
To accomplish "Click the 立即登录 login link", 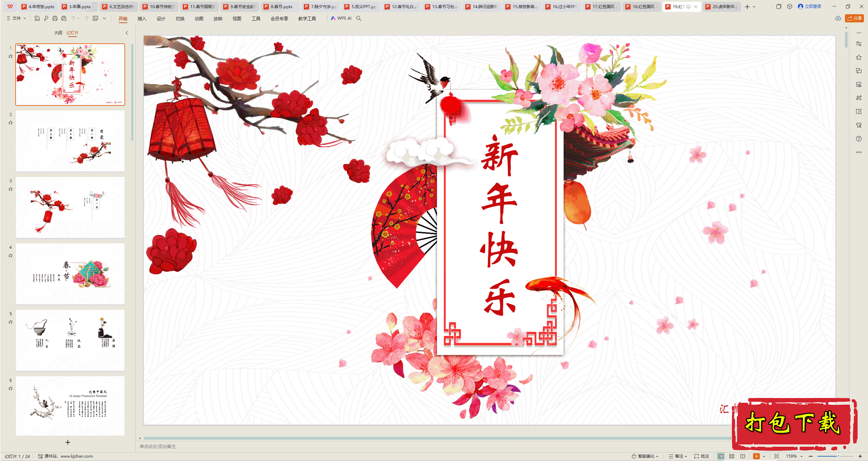I will click(810, 6).
